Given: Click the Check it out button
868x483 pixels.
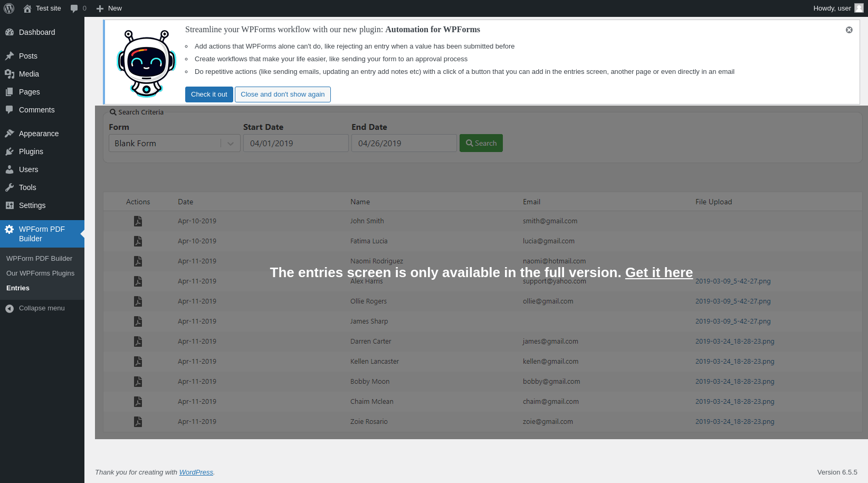Looking at the screenshot, I should [x=209, y=94].
